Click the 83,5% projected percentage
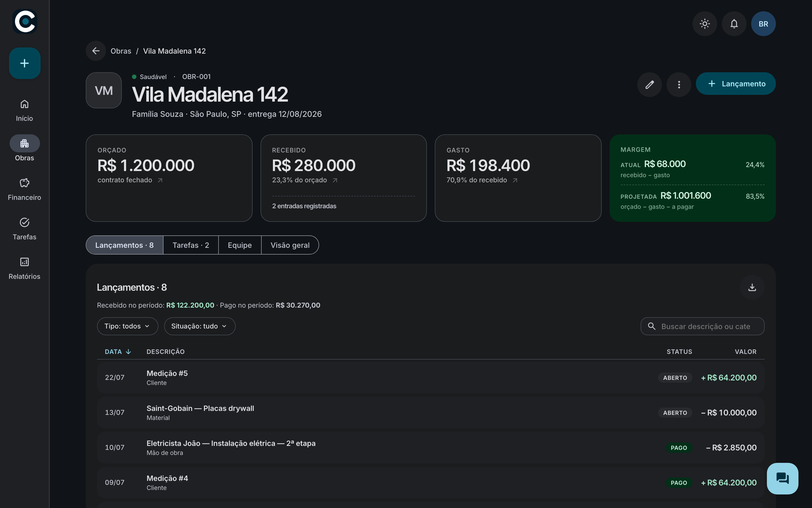812x508 pixels. [x=755, y=196]
